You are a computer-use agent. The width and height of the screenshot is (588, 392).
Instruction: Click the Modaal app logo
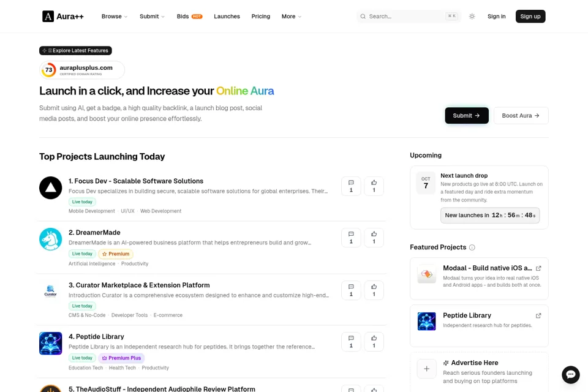(x=426, y=274)
